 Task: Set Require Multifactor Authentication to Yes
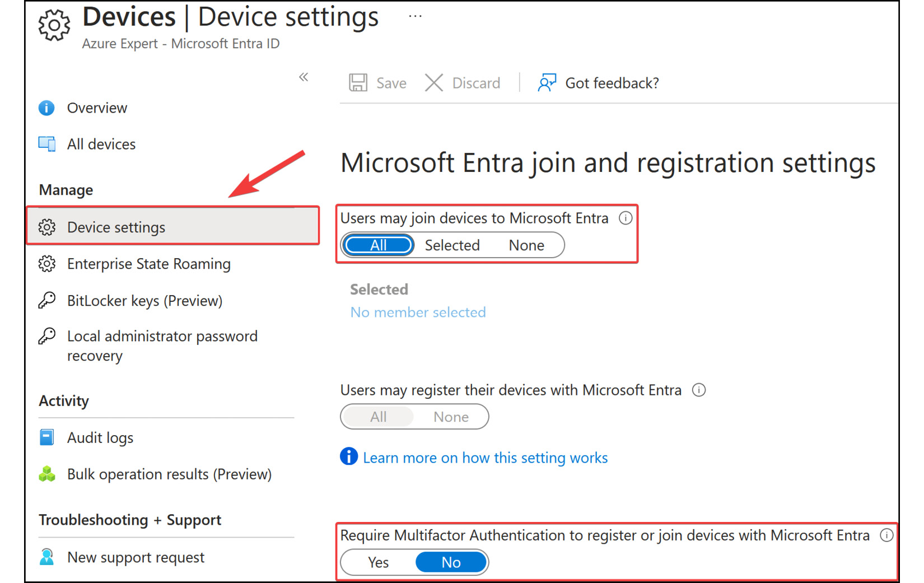[379, 562]
